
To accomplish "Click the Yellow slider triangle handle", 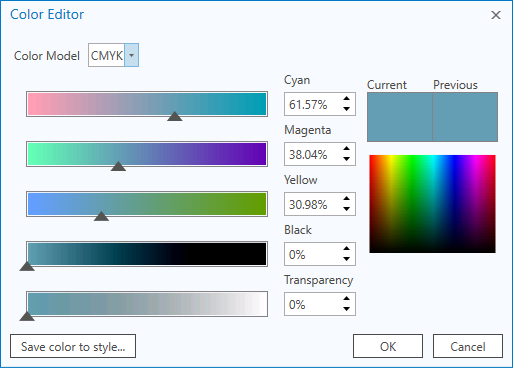I will (101, 216).
